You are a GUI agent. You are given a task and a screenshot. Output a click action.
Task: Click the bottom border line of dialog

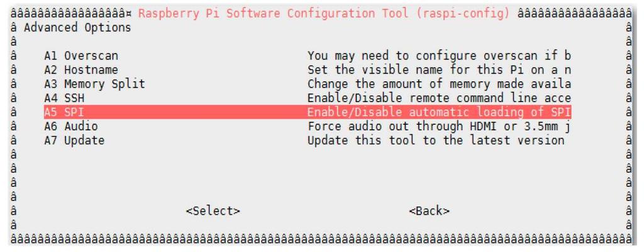321,239
